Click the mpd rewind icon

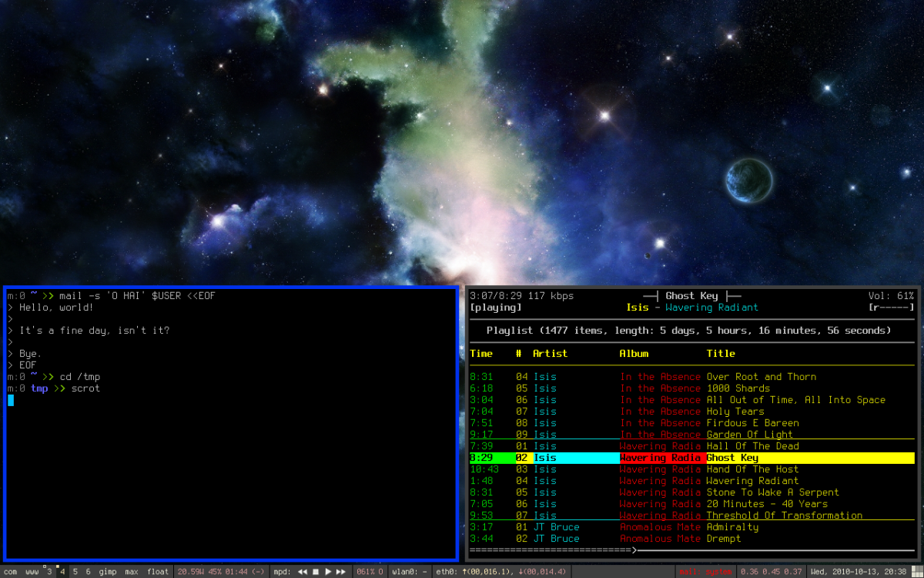[x=303, y=572]
